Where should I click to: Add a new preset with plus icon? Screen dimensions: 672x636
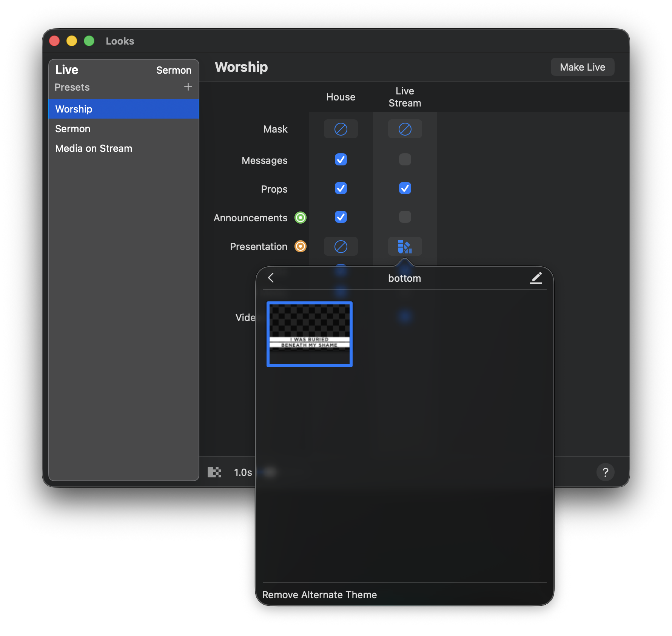tap(188, 87)
